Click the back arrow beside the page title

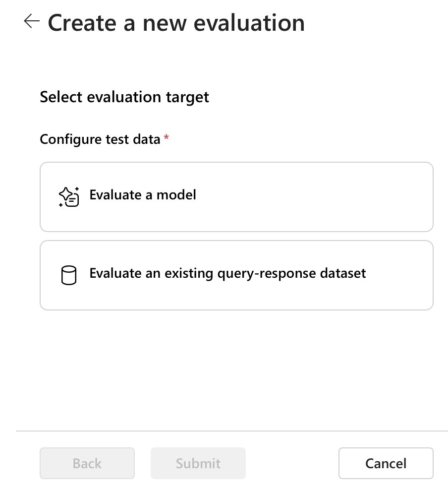(x=31, y=21)
